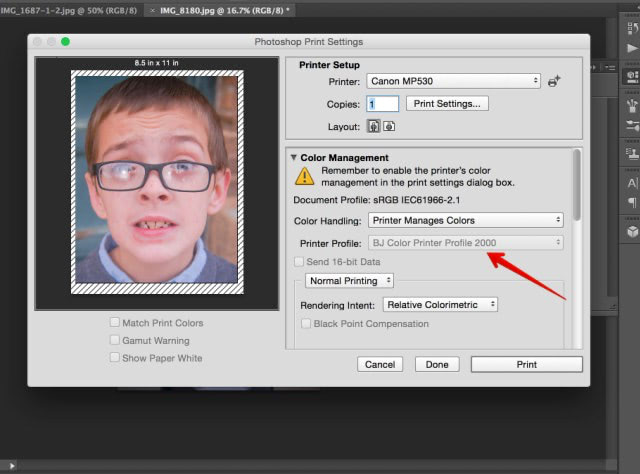This screenshot has height=474, width=640.
Task: Enable Show Paper White checkbox
Action: pos(115,358)
